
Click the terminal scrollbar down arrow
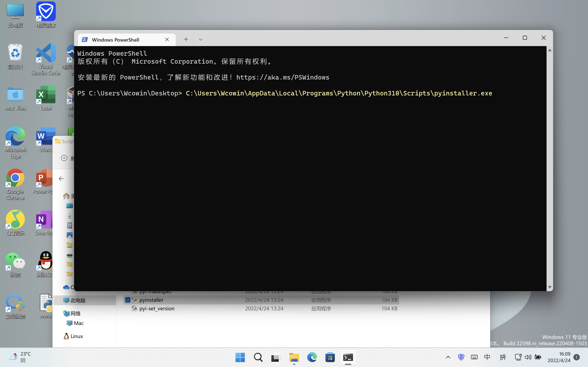[x=550, y=287]
